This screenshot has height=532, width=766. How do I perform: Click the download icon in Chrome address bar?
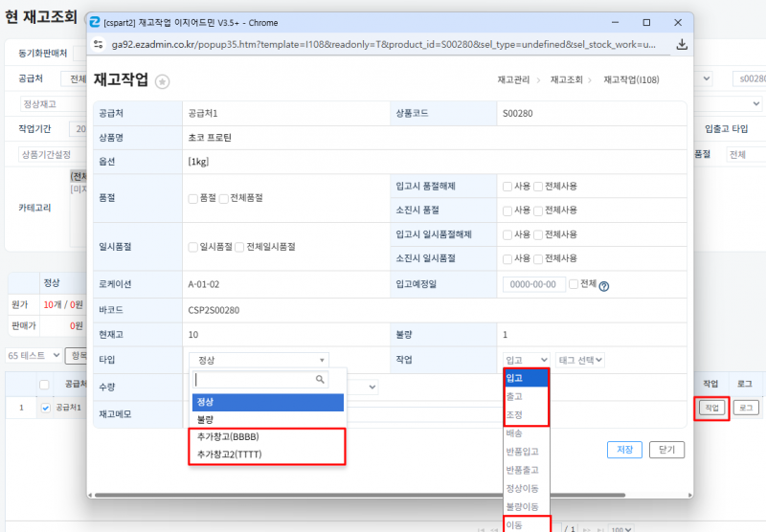pos(682,44)
